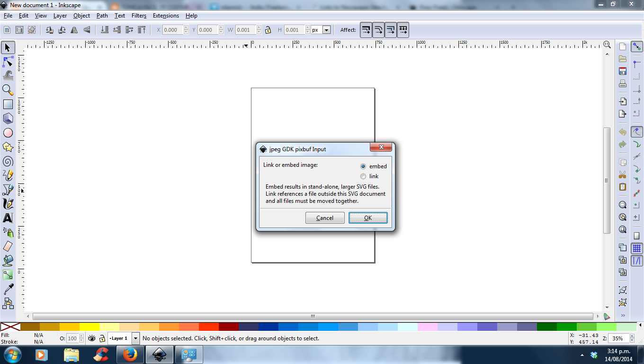This screenshot has height=364, width=644.
Task: Toggle the current layer lock
Action: (102, 338)
